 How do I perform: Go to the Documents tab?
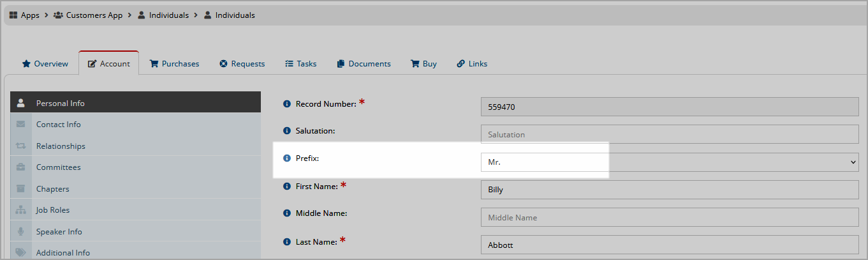coord(364,64)
